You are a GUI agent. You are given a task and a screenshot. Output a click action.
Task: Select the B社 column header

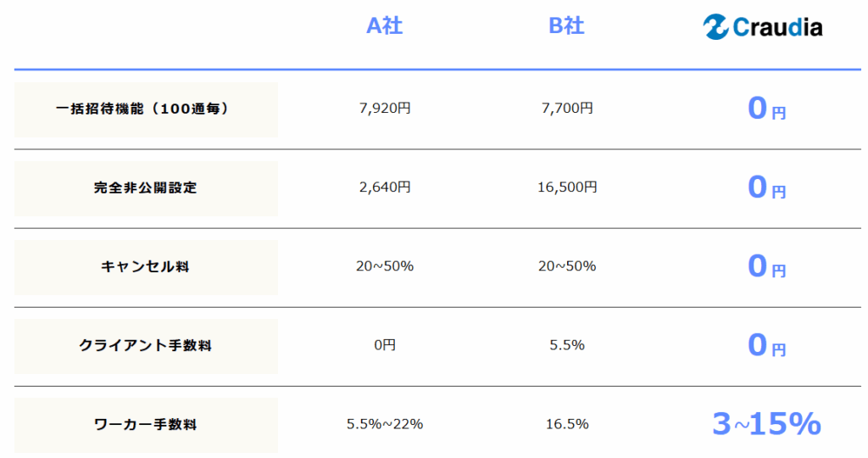(x=566, y=26)
